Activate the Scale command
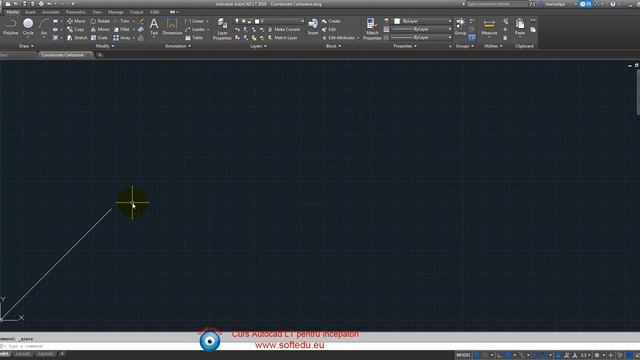This screenshot has width=640, height=360. pos(99,38)
